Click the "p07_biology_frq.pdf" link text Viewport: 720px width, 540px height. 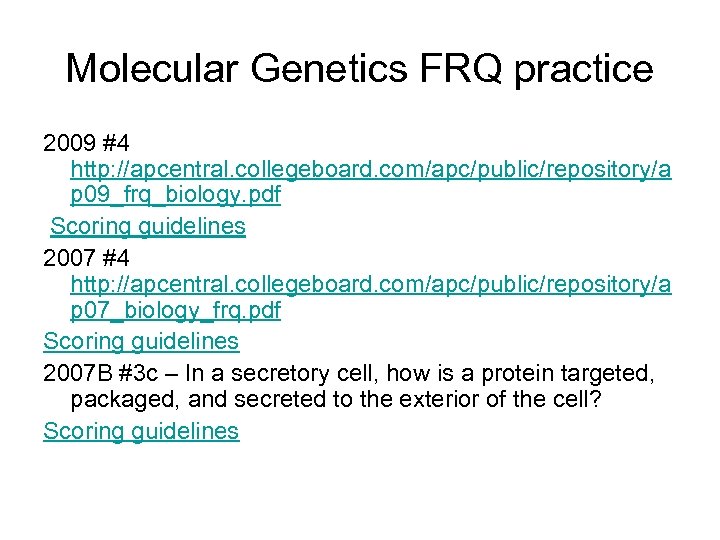176,311
